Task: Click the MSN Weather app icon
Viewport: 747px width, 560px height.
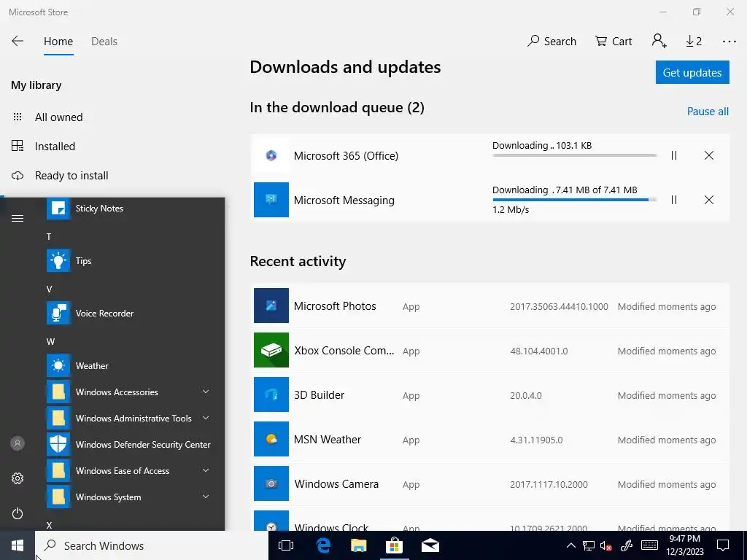Action: point(271,438)
